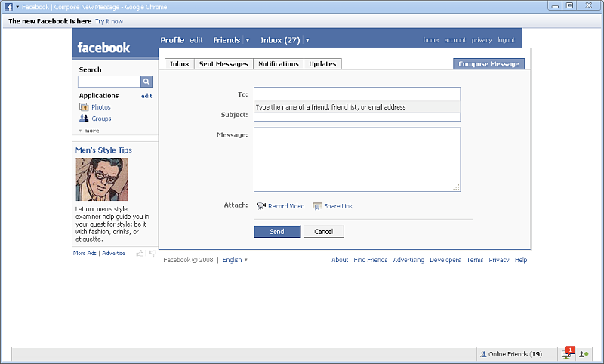
Task: Click the Share Link text
Action: (338, 206)
